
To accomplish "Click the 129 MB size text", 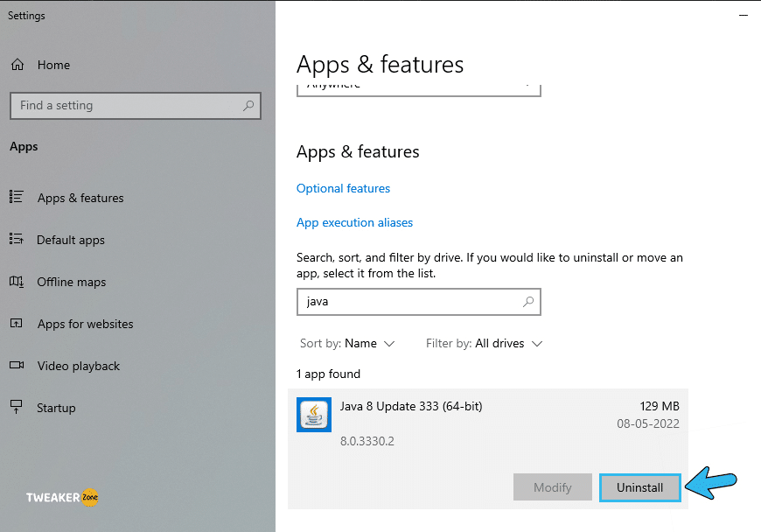I will point(660,406).
